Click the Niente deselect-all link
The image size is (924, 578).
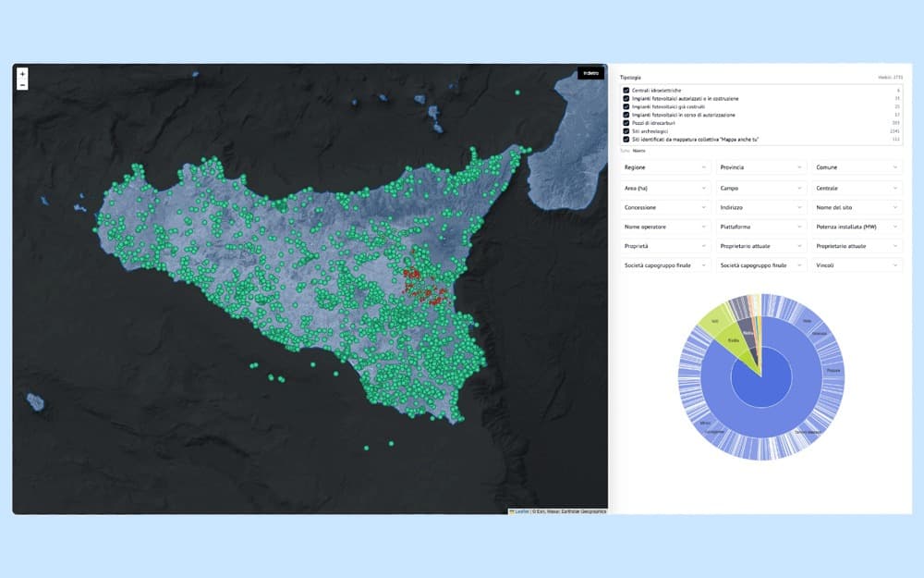(638, 151)
